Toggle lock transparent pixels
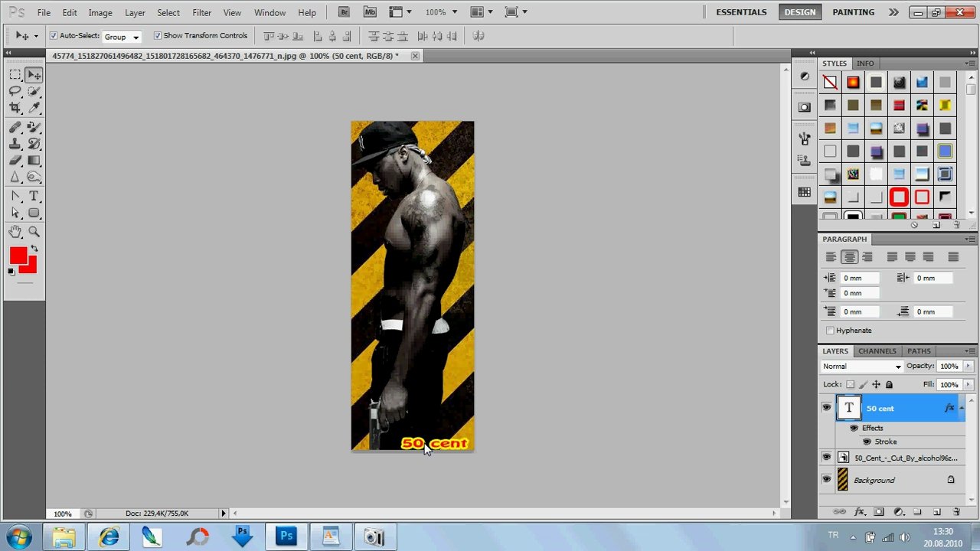Screen dimensions: 980x551 (850, 384)
